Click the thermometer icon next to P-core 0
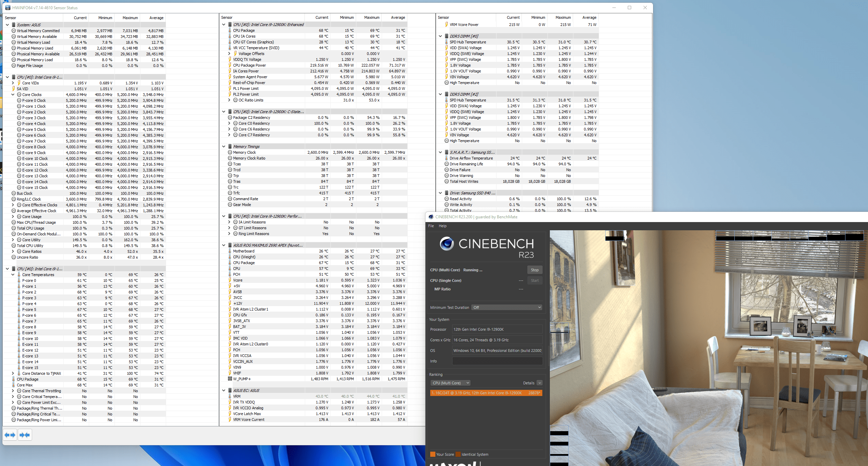Viewport: 868px width, 466px height. coord(19,280)
